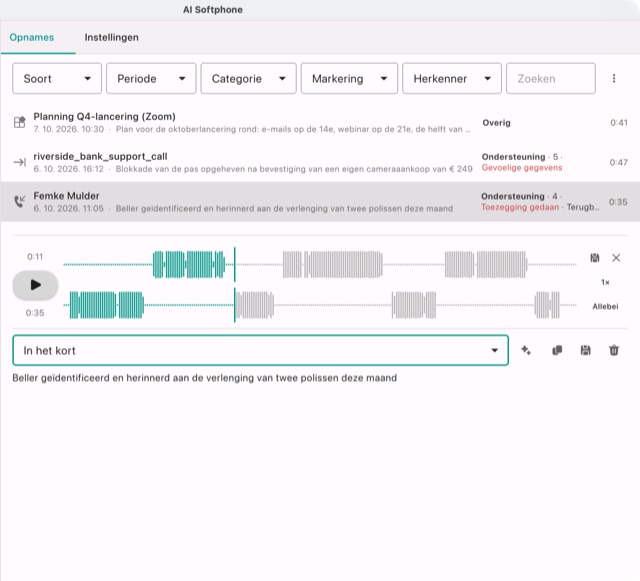Image resolution: width=640 pixels, height=581 pixels.
Task: Expand the Periode filter dropdown
Action: coord(151,78)
